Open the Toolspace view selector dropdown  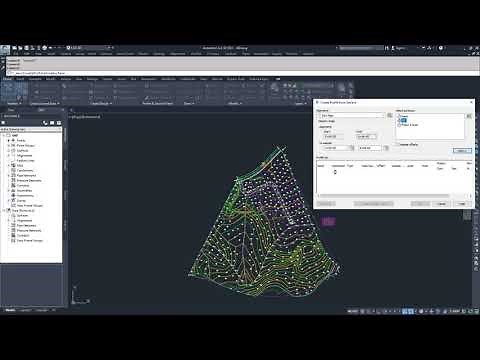(x=31, y=129)
